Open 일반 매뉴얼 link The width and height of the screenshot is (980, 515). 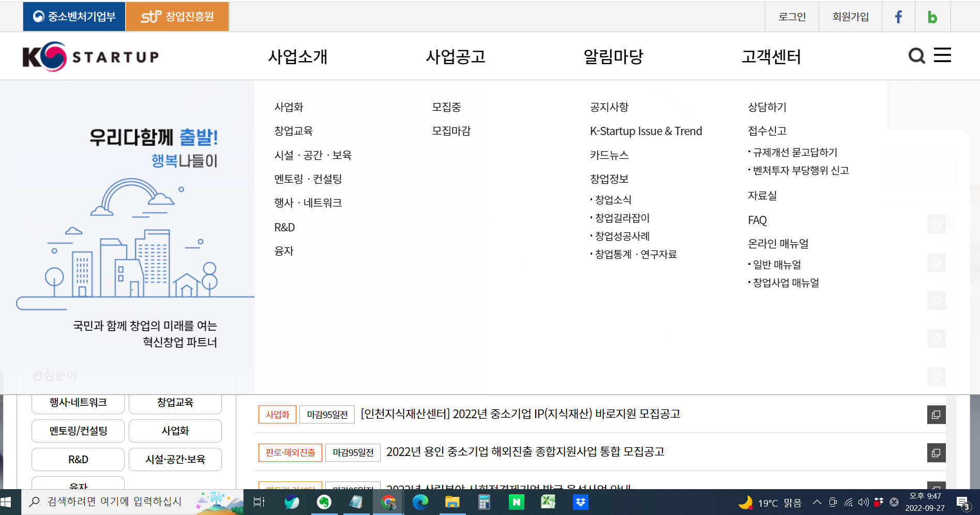777,264
